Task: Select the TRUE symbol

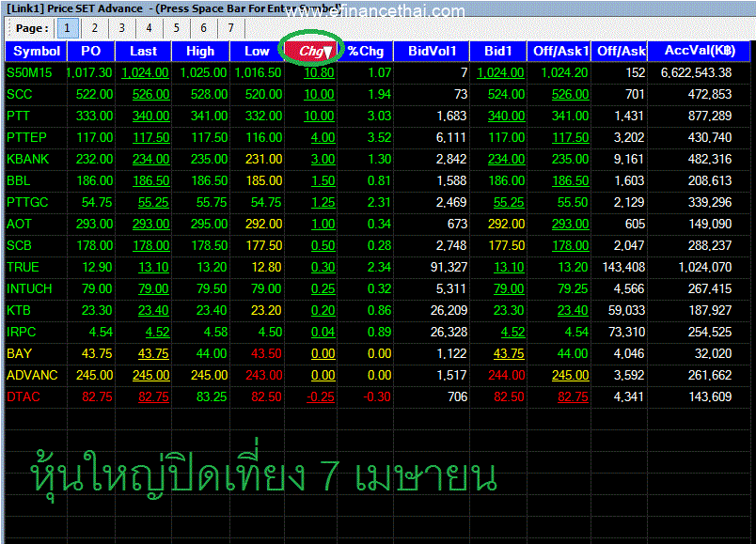Action: 23,268
